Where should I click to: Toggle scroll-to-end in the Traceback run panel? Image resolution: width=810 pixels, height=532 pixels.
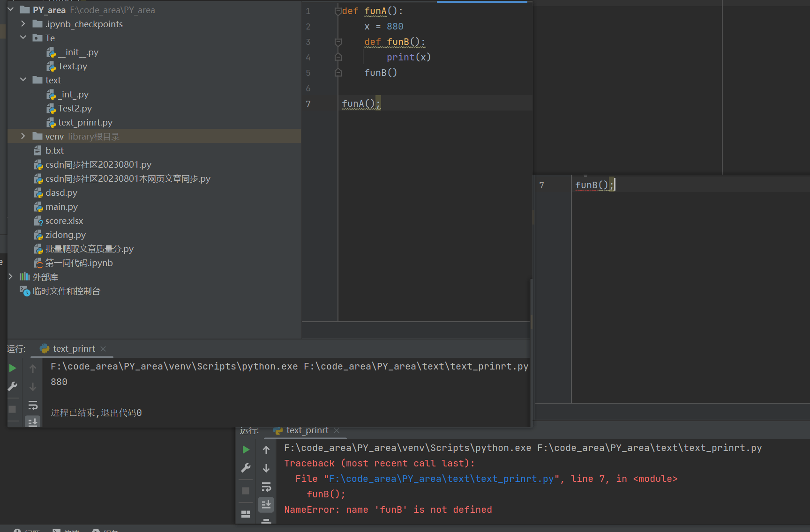click(x=266, y=504)
